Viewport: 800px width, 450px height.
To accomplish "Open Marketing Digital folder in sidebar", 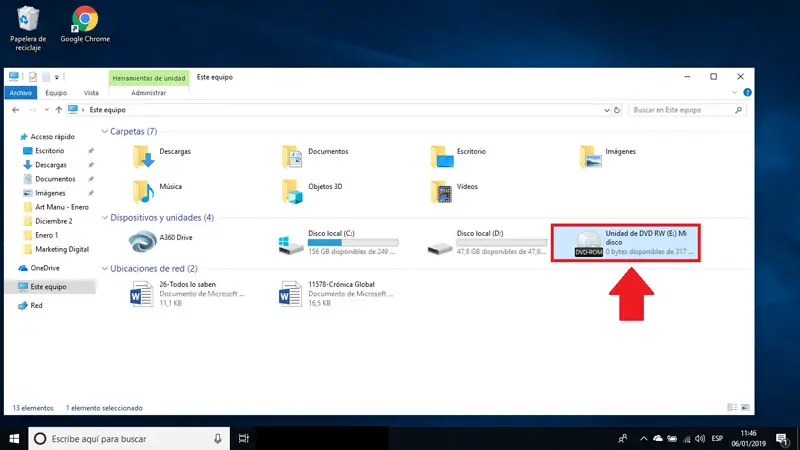I will (62, 249).
